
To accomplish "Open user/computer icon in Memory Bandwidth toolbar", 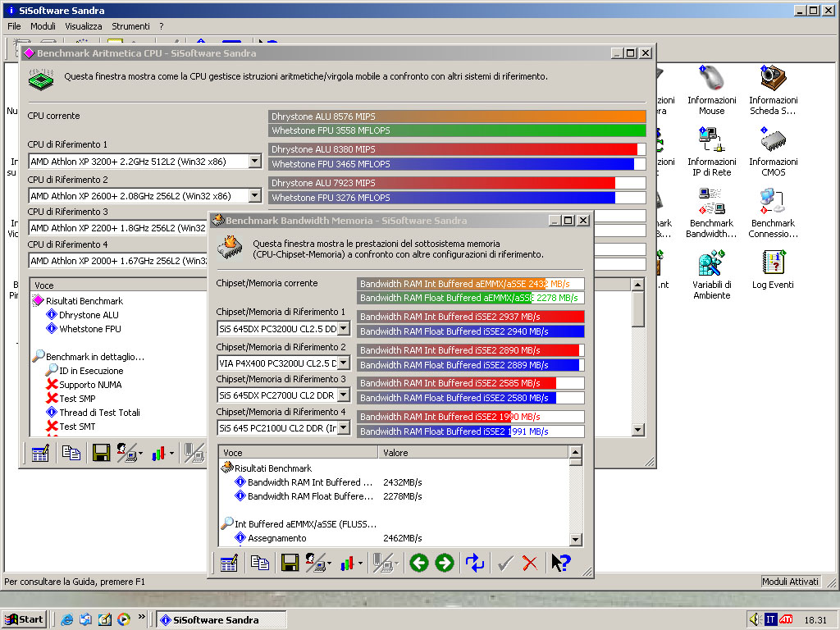I will point(316,563).
